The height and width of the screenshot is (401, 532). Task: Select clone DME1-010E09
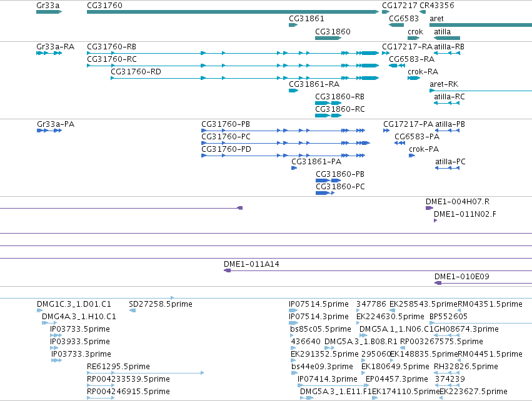coord(462,277)
